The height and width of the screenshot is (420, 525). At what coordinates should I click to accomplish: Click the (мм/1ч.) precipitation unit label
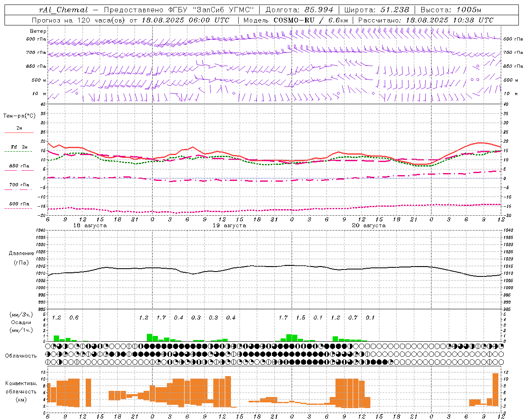pos(21,330)
